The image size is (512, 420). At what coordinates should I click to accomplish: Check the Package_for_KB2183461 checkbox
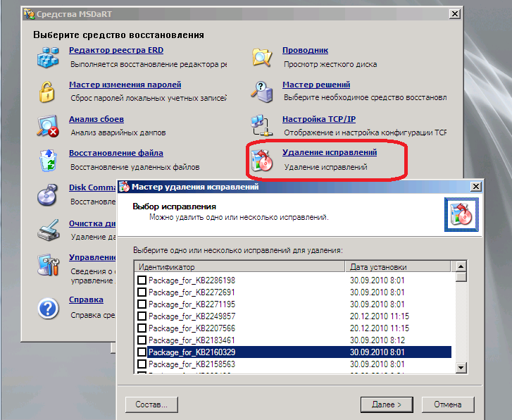[x=142, y=340]
